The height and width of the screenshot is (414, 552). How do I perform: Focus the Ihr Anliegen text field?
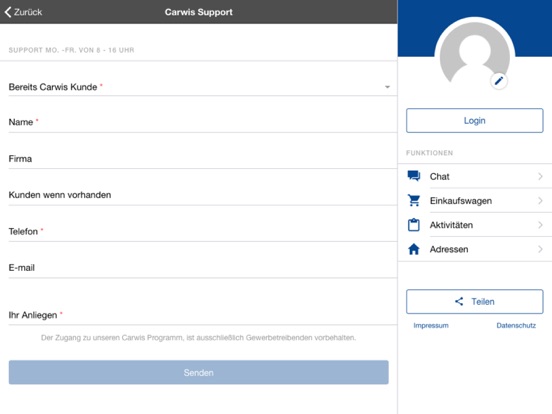(x=203, y=315)
